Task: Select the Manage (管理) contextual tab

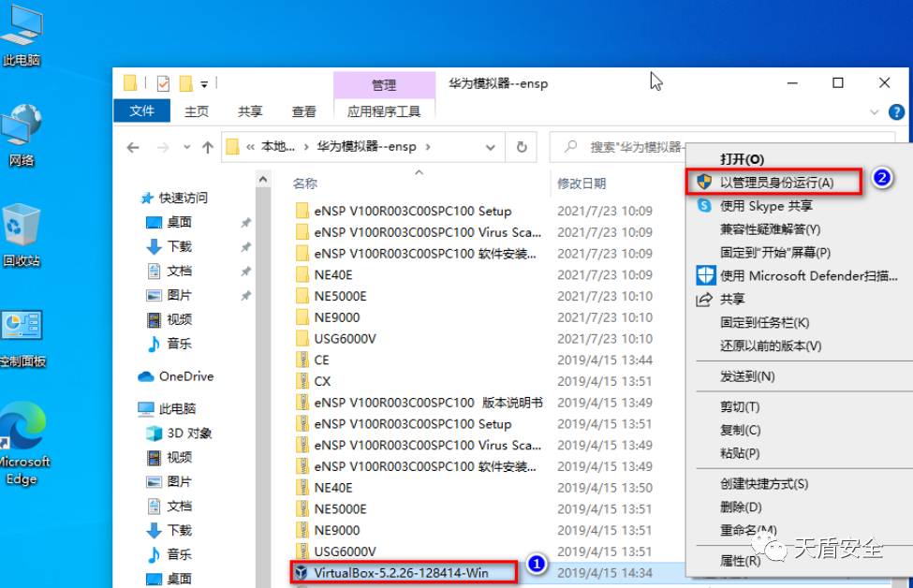Action: [x=384, y=85]
